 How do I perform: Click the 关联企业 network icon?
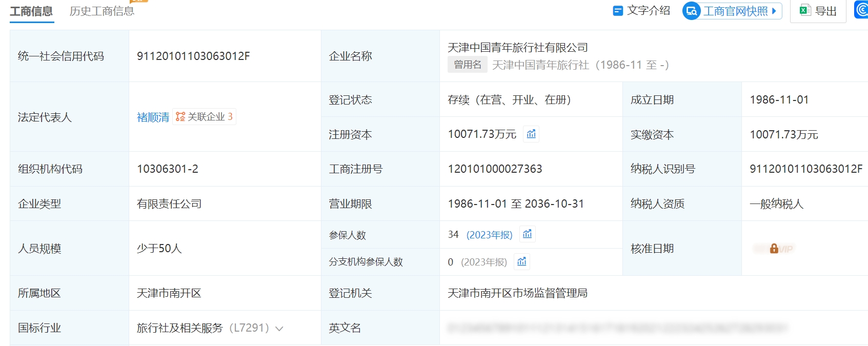[x=180, y=117]
